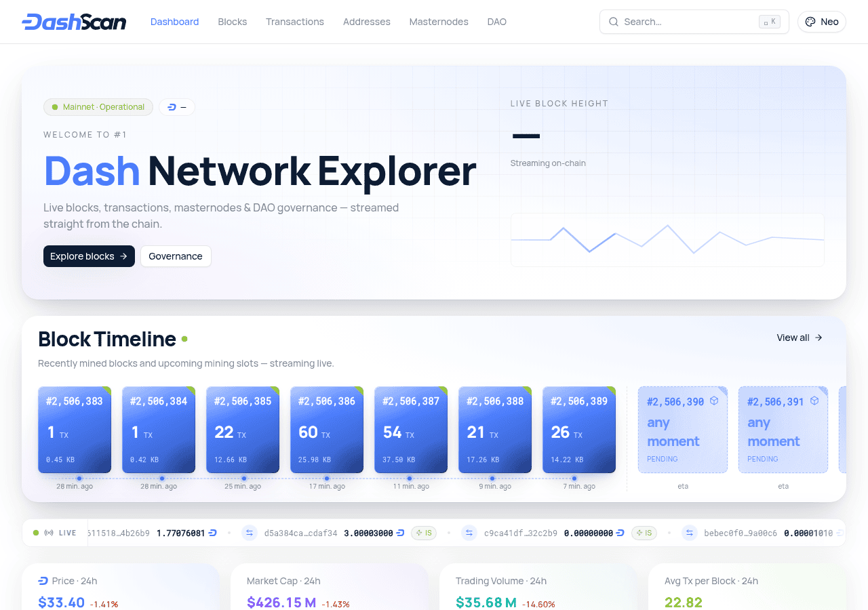This screenshot has height=610, width=868.
Task: Open block #2,506,385 with 22 TX
Action: [x=243, y=430]
